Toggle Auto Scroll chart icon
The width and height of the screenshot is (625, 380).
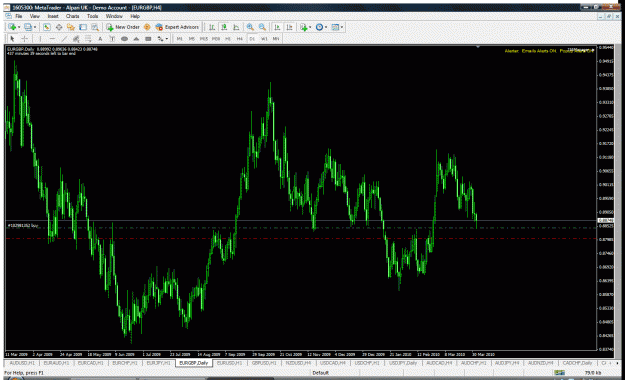tap(277, 27)
